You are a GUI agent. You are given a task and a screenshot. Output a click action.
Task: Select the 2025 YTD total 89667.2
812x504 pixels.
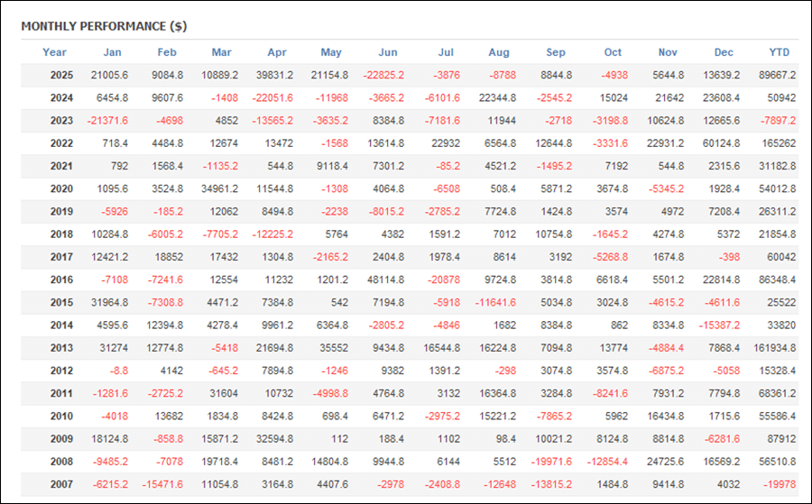coord(776,76)
